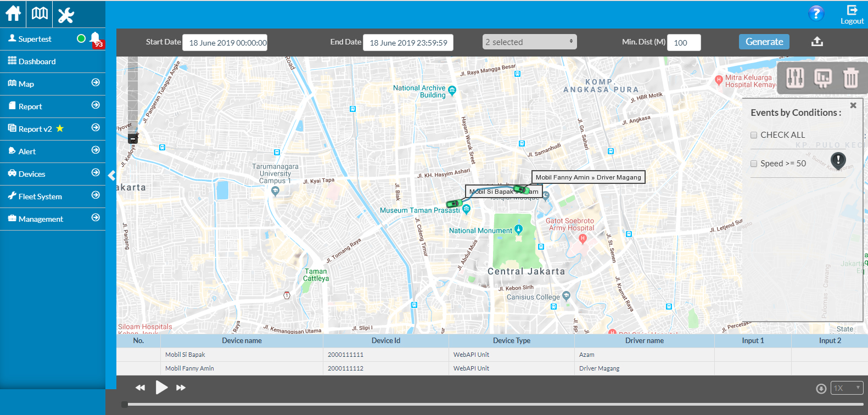Open the 2 selected devices dropdown
The height and width of the screenshot is (415, 868).
pos(529,42)
